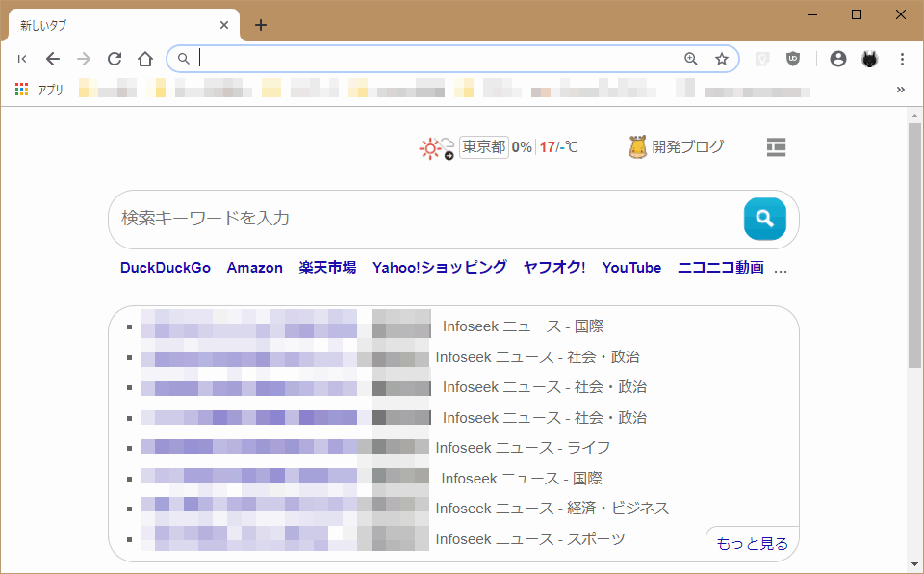Image resolution: width=924 pixels, height=574 pixels.
Task: Click the browser back arrow button
Action: click(x=53, y=59)
